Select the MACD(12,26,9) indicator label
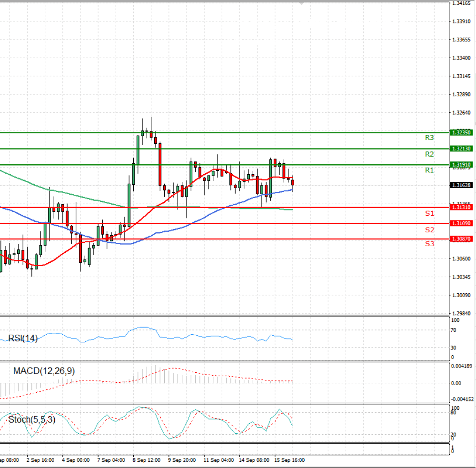The height and width of the screenshot is (468, 476). (x=44, y=371)
